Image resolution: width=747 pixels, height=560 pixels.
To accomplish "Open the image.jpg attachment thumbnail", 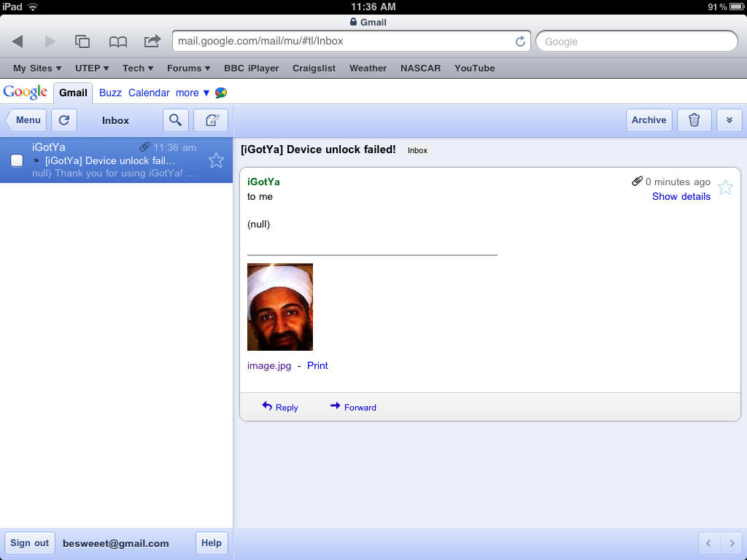I will coord(280,307).
